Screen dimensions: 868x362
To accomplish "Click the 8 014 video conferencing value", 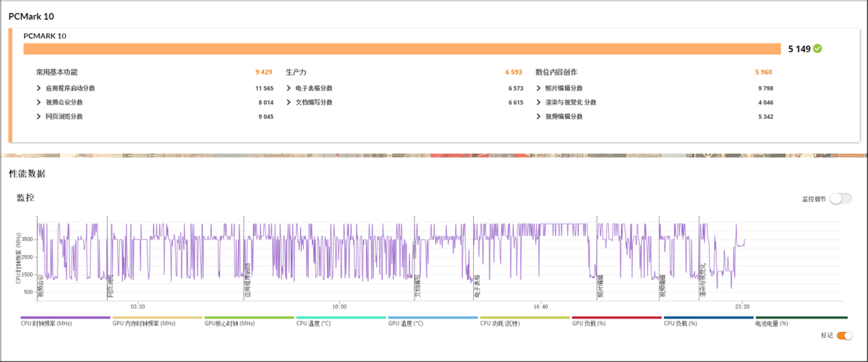I will [x=265, y=103].
